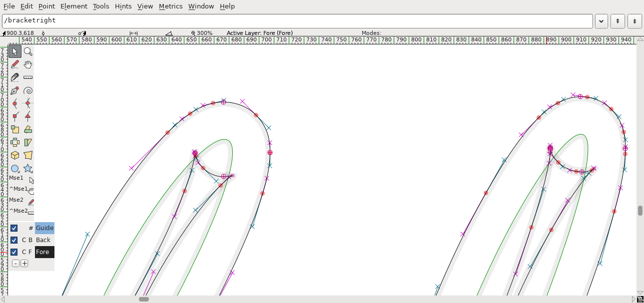The height and width of the screenshot is (303, 644).
Task: Open the File menu
Action: (x=9, y=6)
